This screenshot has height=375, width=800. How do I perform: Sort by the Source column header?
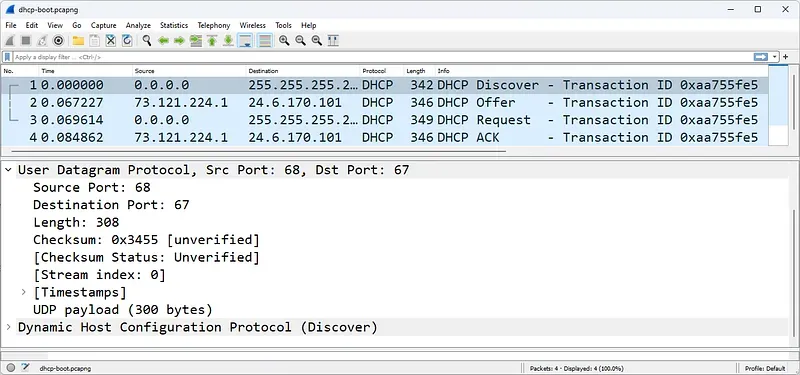(x=189, y=71)
